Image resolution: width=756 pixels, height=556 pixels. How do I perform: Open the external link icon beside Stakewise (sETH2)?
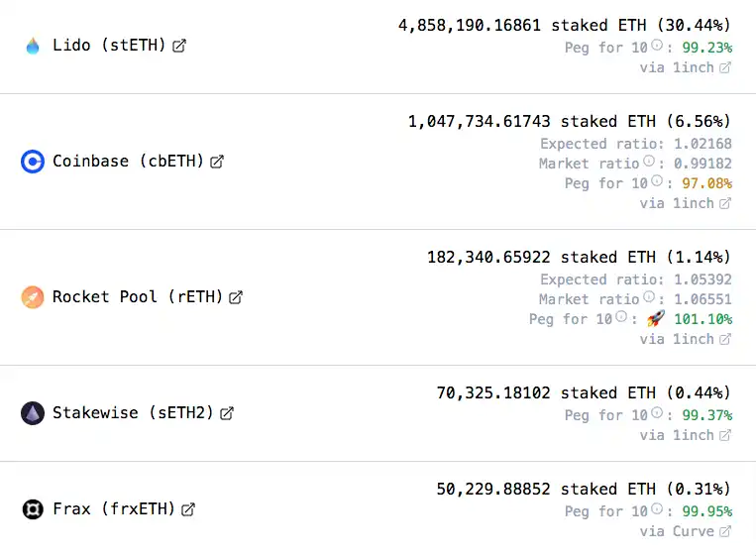(227, 413)
